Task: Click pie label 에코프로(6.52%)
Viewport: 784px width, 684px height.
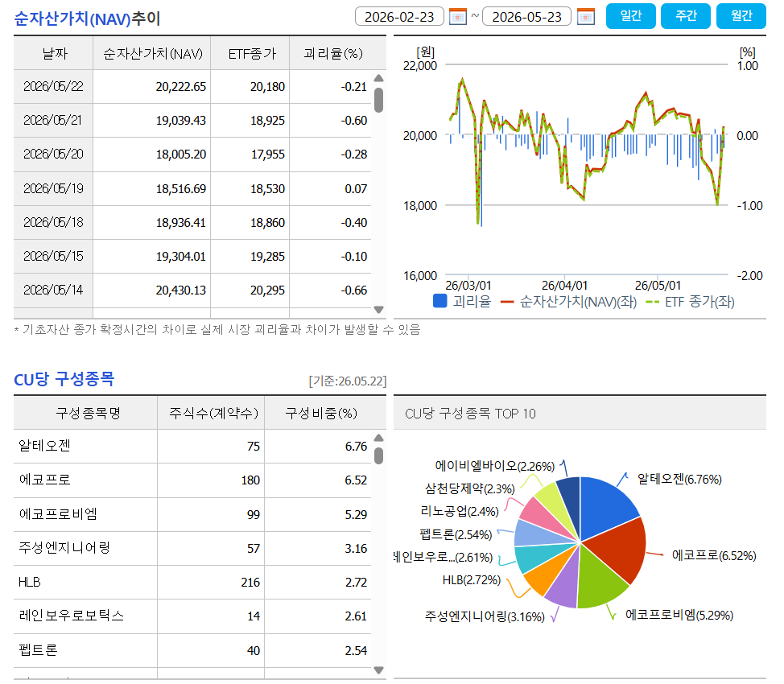Action: [x=714, y=555]
